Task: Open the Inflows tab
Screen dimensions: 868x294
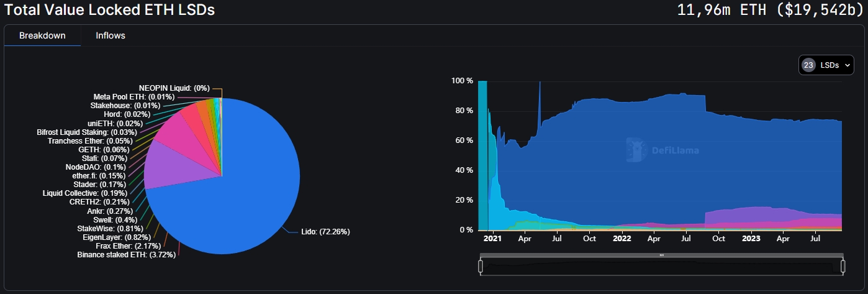Action: pos(111,35)
